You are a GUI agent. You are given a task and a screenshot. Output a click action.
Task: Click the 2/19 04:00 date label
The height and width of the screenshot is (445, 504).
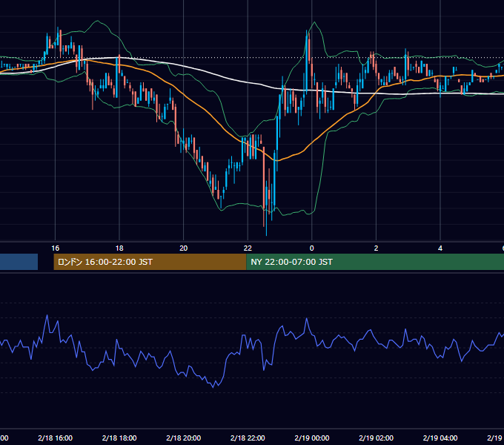coord(440,438)
